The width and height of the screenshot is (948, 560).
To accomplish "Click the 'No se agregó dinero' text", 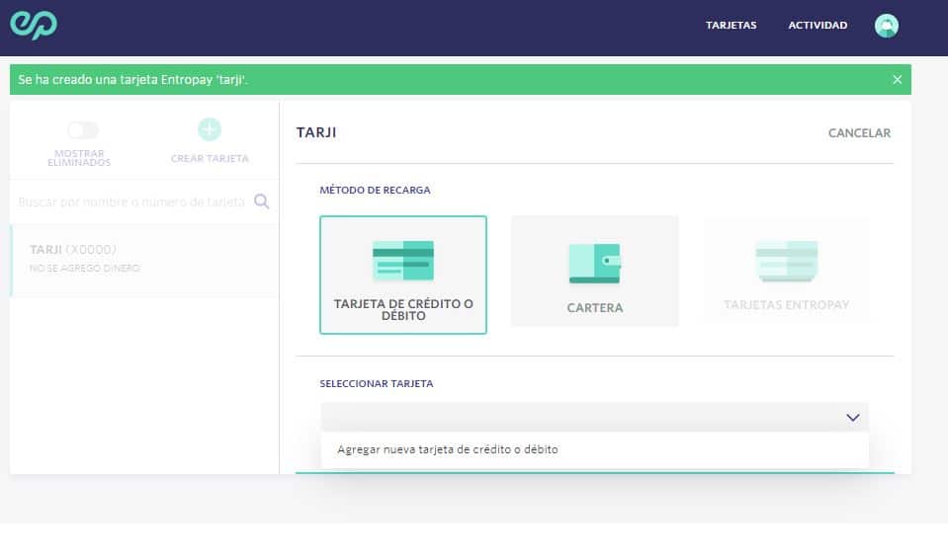I will 85,269.
